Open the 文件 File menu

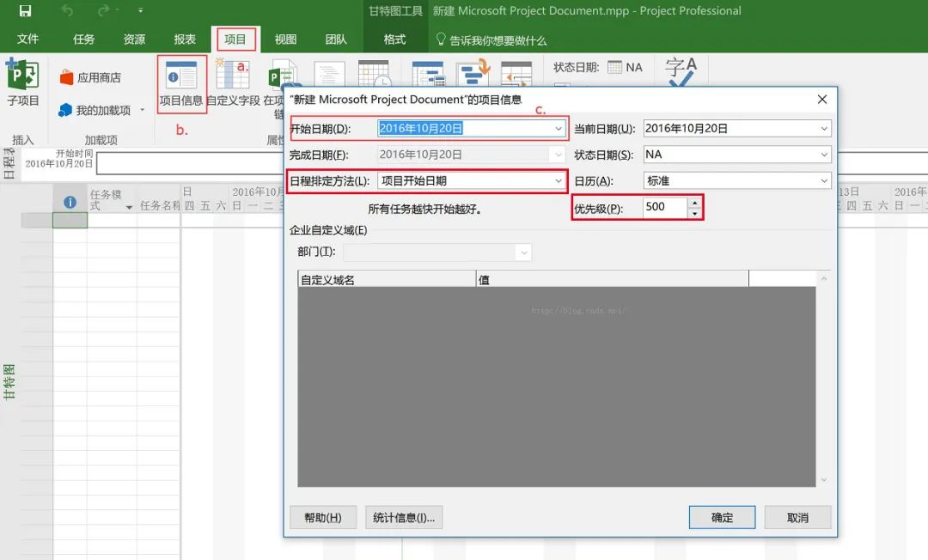pyautogui.click(x=27, y=39)
